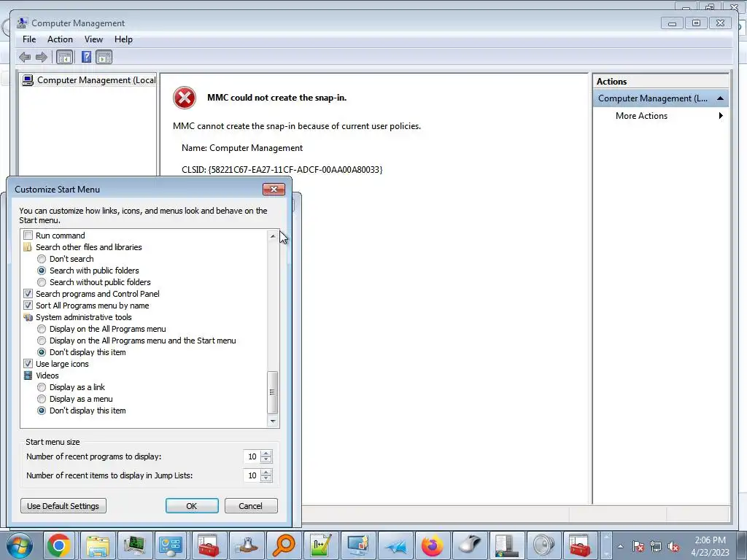Viewport: 747px width, 560px height.
Task: Enable the Run command checkbox
Action: tap(28, 236)
